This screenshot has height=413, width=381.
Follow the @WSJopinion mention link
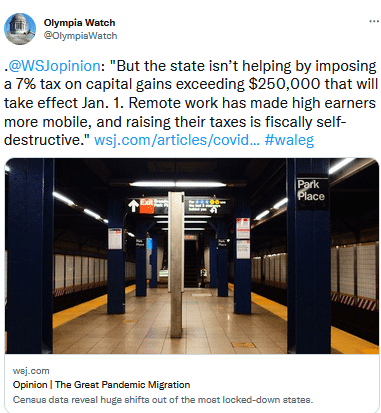[x=54, y=66]
